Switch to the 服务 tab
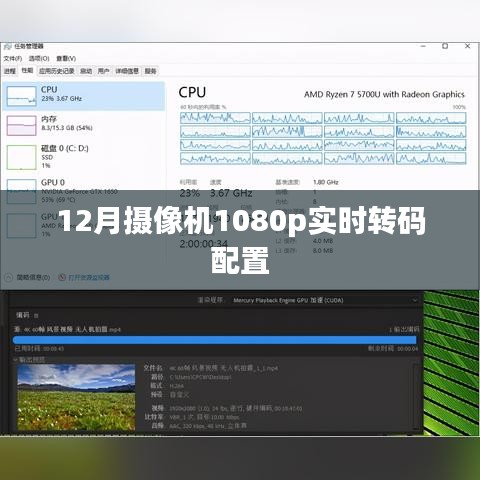The height and width of the screenshot is (480, 480). point(150,71)
